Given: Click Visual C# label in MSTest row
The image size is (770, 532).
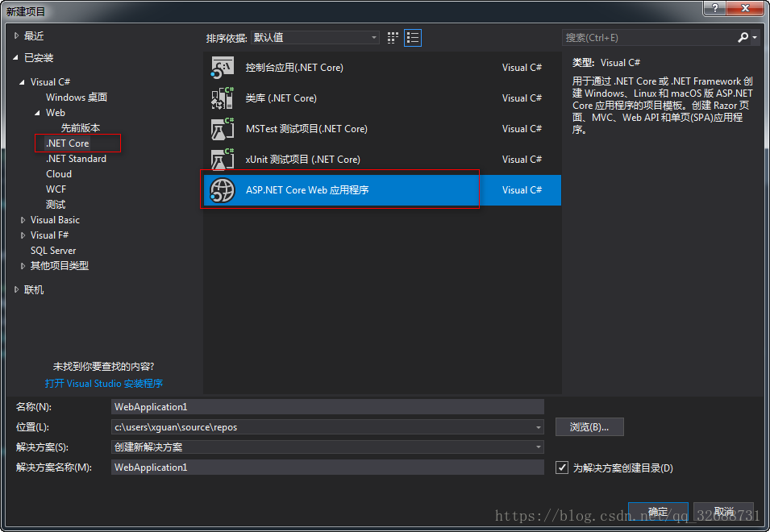Looking at the screenshot, I should (522, 129).
